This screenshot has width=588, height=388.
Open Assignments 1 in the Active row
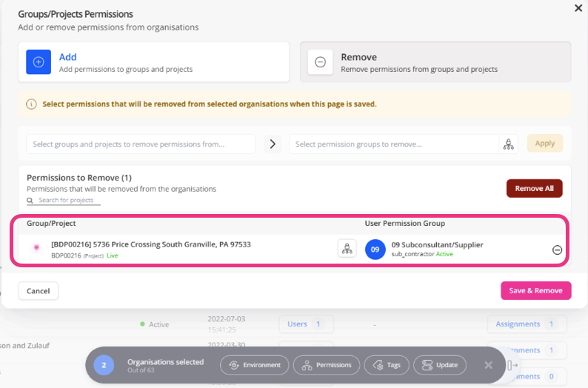tap(527, 324)
